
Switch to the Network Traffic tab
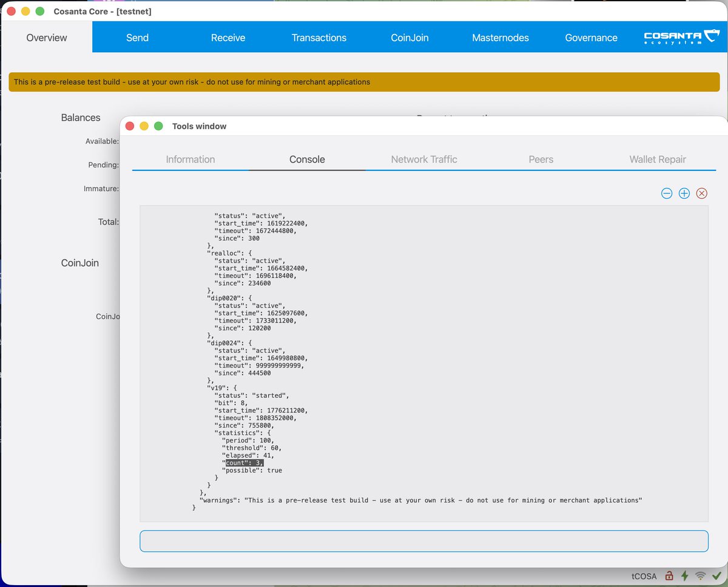pyautogui.click(x=424, y=159)
